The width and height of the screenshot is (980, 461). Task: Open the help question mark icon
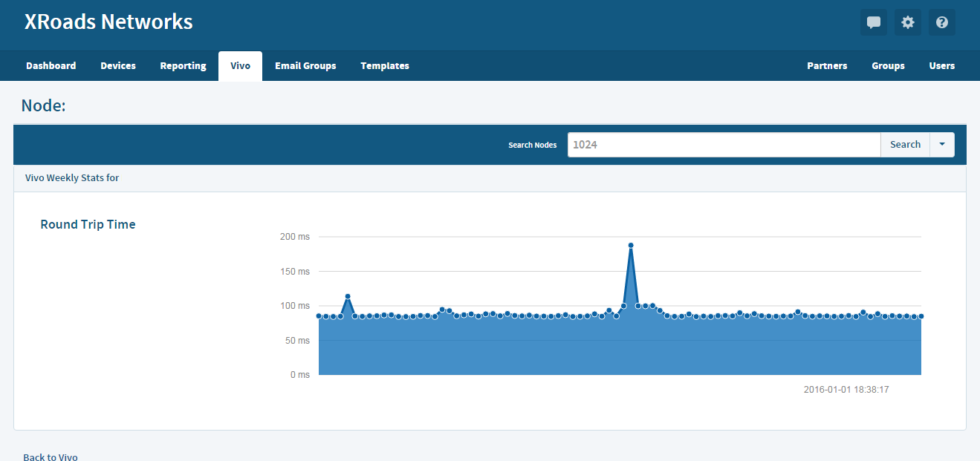coord(942,22)
